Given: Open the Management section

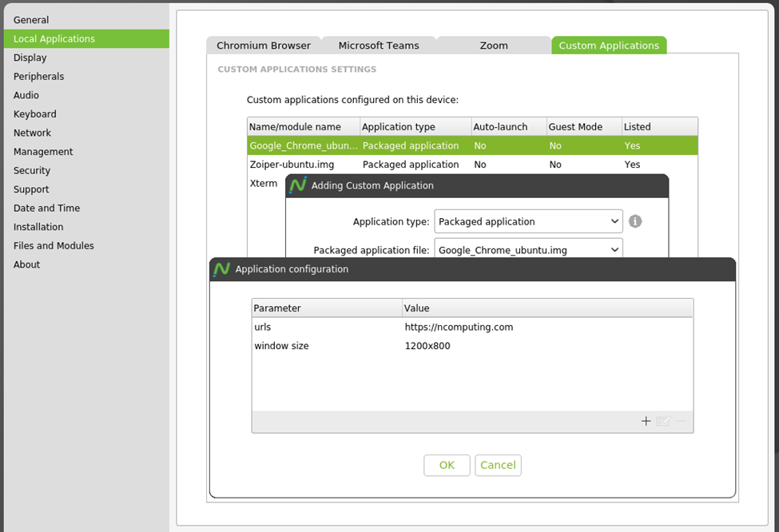Looking at the screenshot, I should [x=86, y=152].
